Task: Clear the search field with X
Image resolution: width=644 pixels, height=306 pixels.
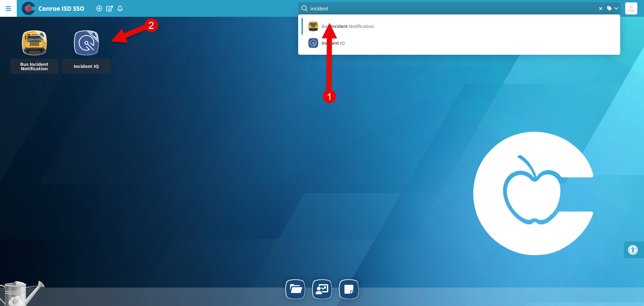Action: click(x=600, y=9)
